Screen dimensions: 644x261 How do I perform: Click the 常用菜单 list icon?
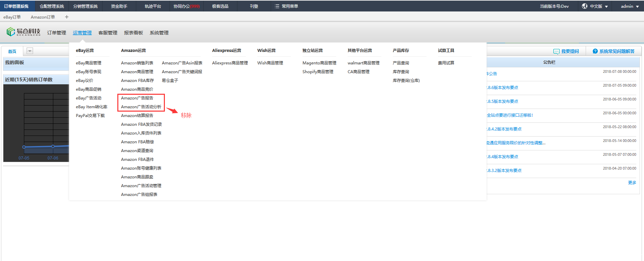(277, 6)
